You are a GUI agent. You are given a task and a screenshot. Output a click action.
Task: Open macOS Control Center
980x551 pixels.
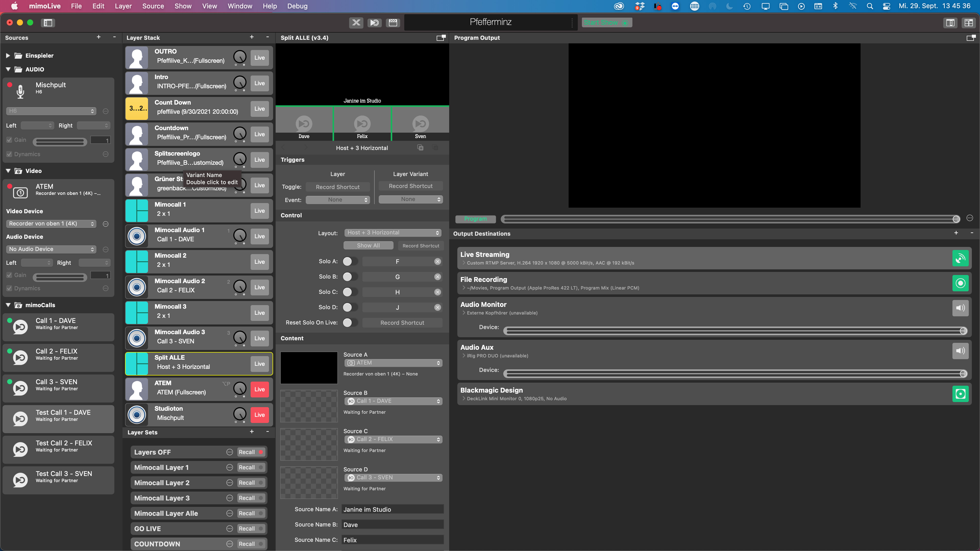click(886, 6)
